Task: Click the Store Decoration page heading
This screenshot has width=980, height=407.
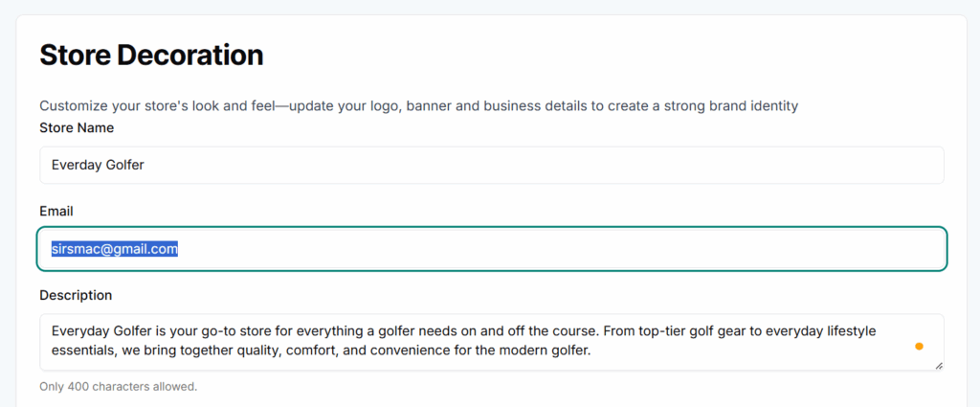Action: pyautogui.click(x=151, y=55)
